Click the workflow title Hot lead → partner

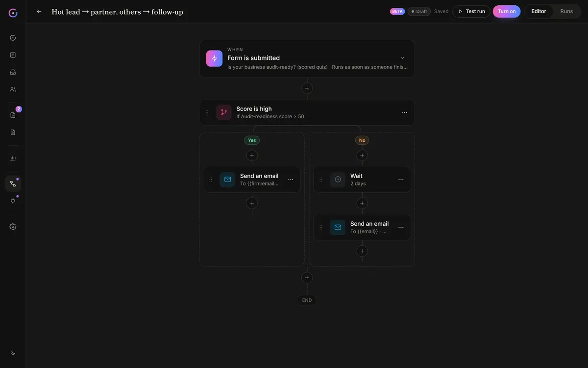pos(118,12)
